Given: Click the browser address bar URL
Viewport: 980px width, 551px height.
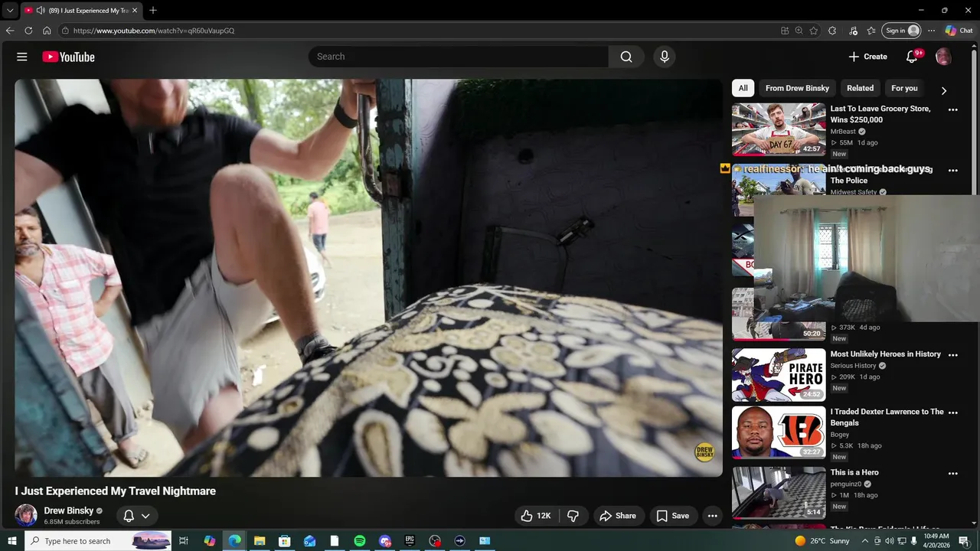Looking at the screenshot, I should [154, 31].
